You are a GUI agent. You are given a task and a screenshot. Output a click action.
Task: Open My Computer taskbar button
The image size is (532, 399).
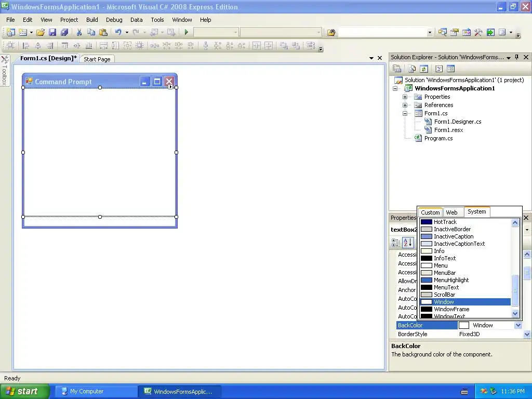pos(96,392)
